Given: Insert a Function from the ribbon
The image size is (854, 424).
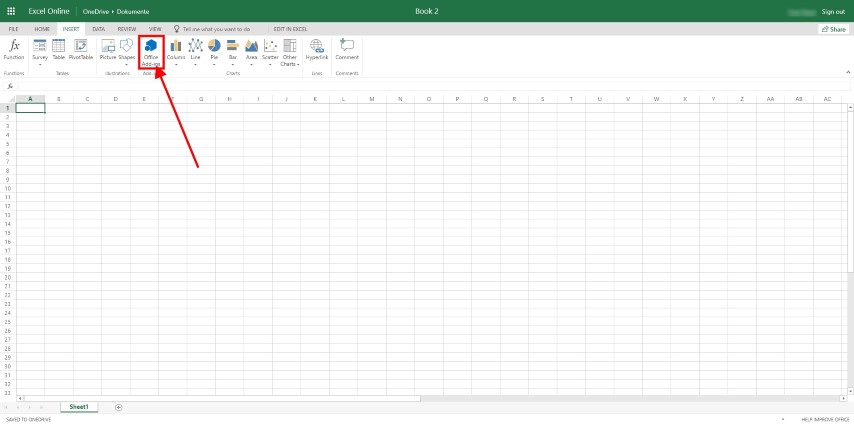Looking at the screenshot, I should [x=14, y=50].
